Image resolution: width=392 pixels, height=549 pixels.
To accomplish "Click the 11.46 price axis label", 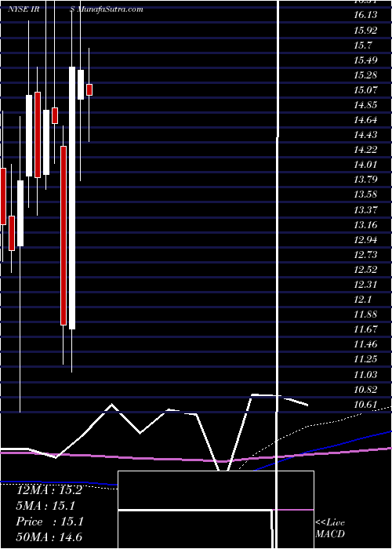I will [365, 344].
